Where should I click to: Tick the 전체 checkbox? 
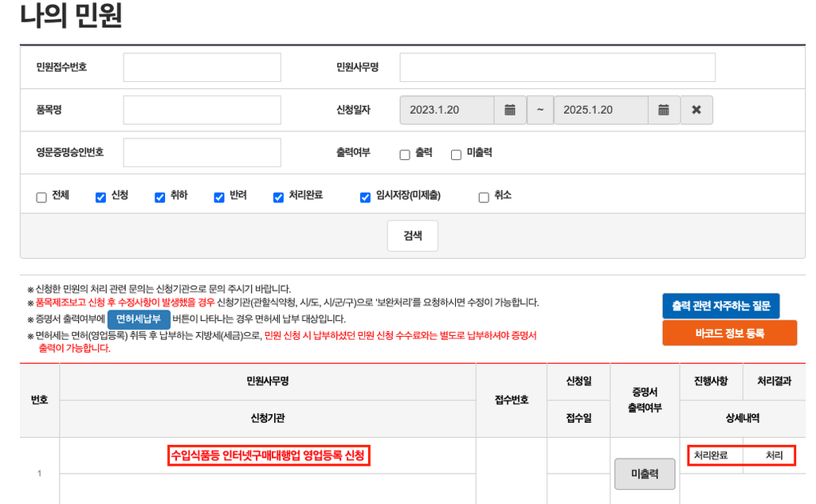41,197
